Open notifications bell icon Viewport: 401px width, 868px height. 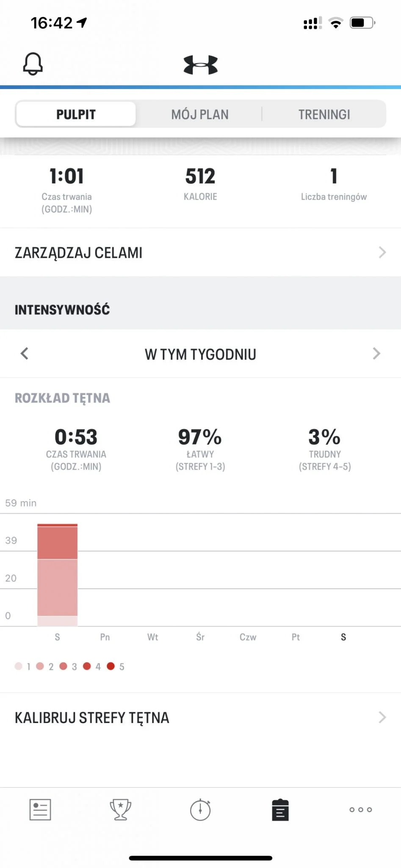click(x=33, y=64)
